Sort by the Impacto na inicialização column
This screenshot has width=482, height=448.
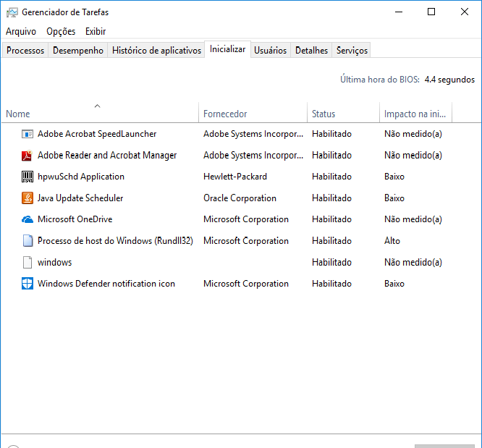pyautogui.click(x=415, y=114)
